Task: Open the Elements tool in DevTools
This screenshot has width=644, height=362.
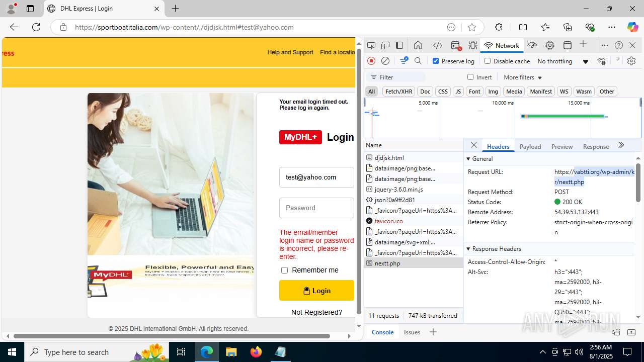Action: click(x=438, y=45)
